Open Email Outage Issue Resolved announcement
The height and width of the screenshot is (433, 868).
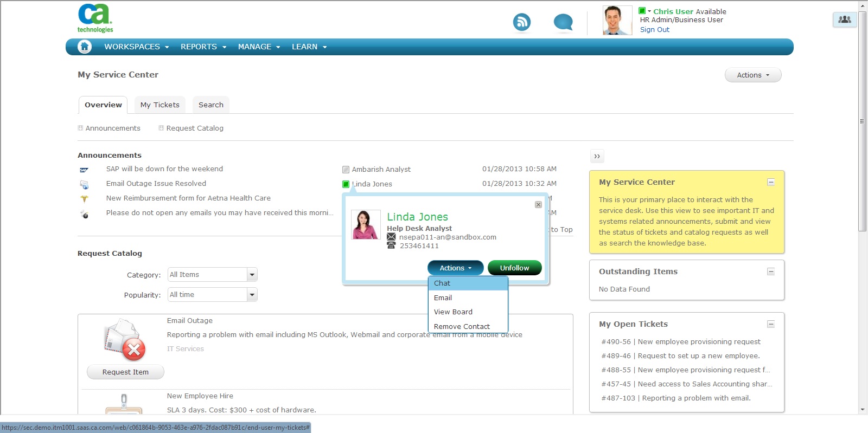click(x=156, y=184)
